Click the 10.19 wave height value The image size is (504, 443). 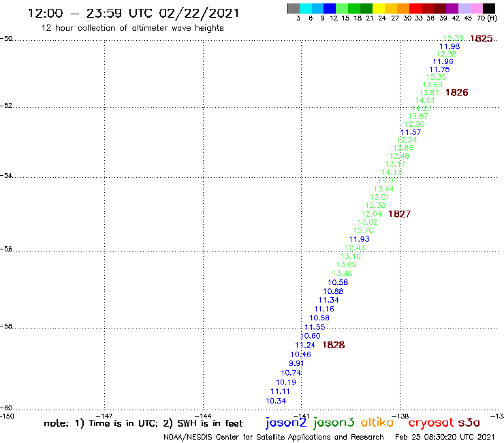click(286, 382)
